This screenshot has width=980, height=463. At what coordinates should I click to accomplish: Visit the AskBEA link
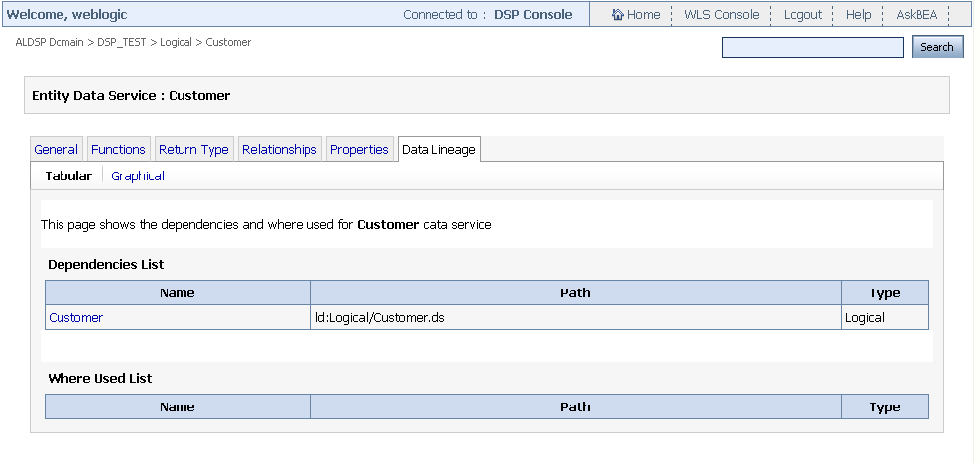[x=917, y=14]
